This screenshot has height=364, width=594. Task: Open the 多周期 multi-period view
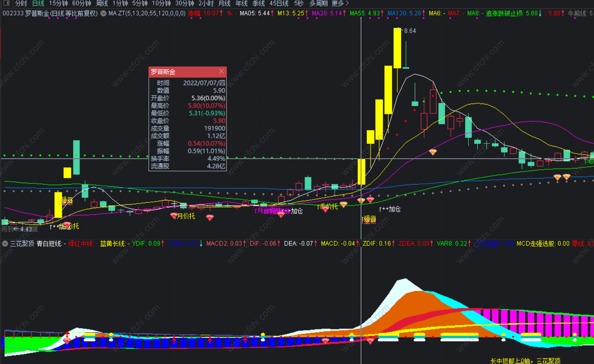click(319, 3)
